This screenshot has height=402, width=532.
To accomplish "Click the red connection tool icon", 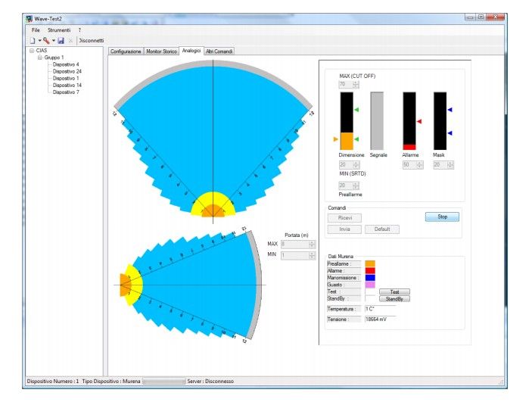I will [x=46, y=41].
